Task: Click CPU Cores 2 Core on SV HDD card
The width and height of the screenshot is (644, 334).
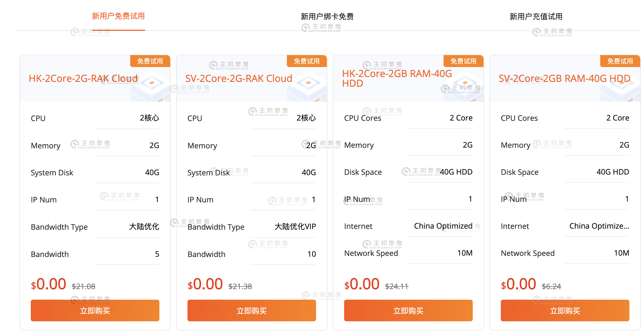Action: point(618,118)
